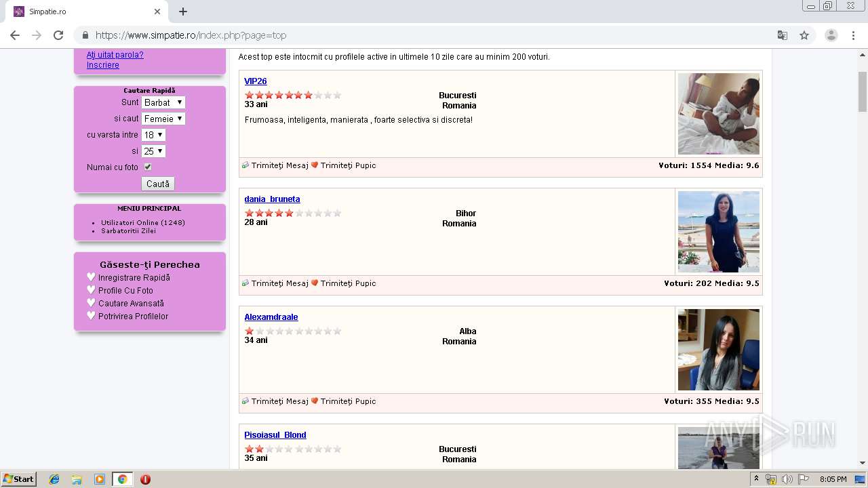
Task: Open the Inscriere link
Action: [103, 65]
